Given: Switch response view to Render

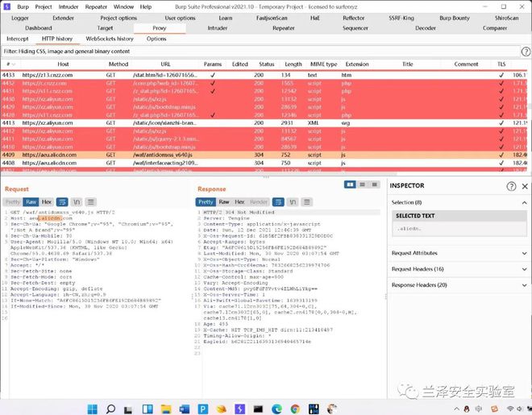Looking at the screenshot, I should pyautogui.click(x=259, y=202).
